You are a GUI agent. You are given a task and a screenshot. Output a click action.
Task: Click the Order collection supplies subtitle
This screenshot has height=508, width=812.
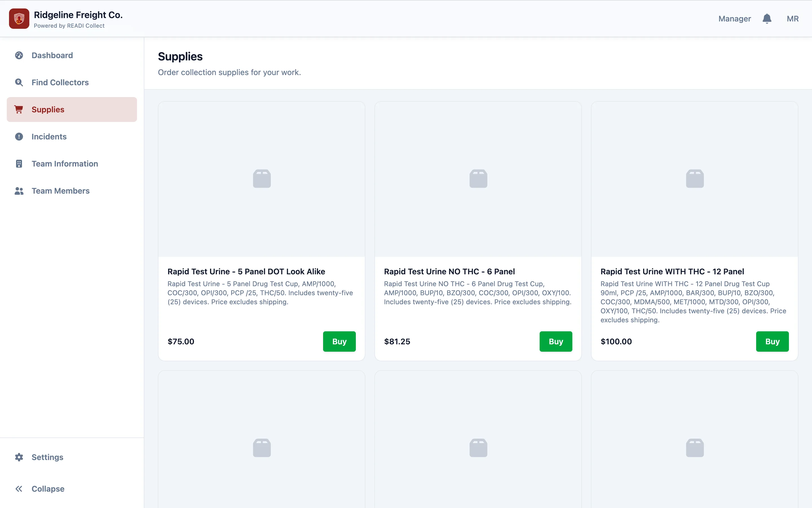coord(230,72)
